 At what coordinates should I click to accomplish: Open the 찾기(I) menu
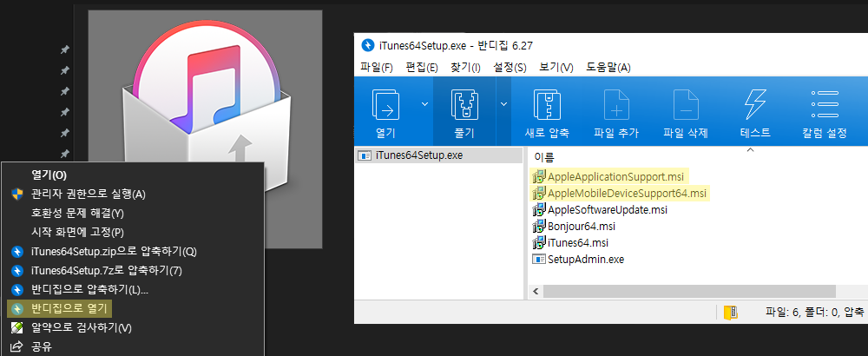[465, 68]
